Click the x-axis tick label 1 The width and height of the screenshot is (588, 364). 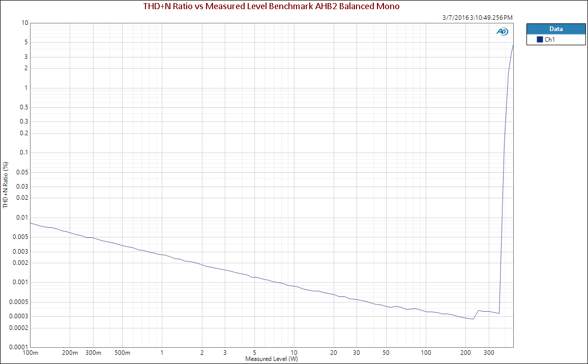tap(162, 353)
